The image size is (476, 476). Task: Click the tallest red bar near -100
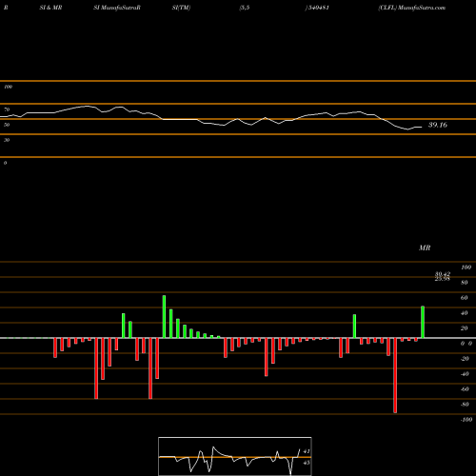(x=395, y=375)
